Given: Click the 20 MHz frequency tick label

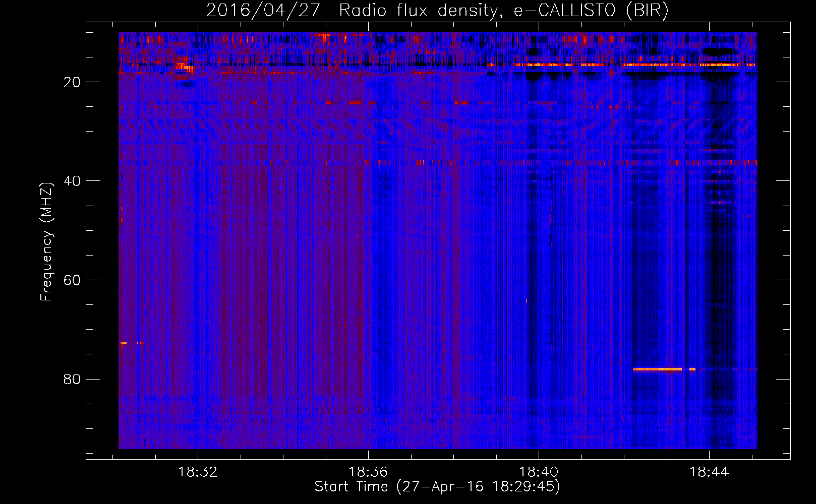Looking at the screenshot, I should [x=72, y=82].
